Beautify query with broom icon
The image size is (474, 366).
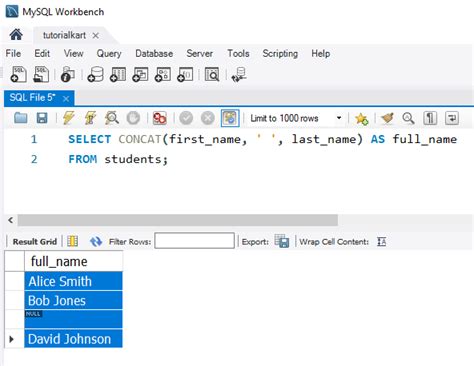click(x=387, y=118)
